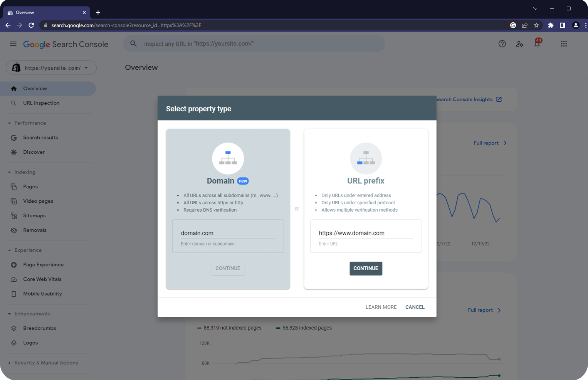Click the URL prefix card heading
The height and width of the screenshot is (380, 588).
pyautogui.click(x=366, y=181)
